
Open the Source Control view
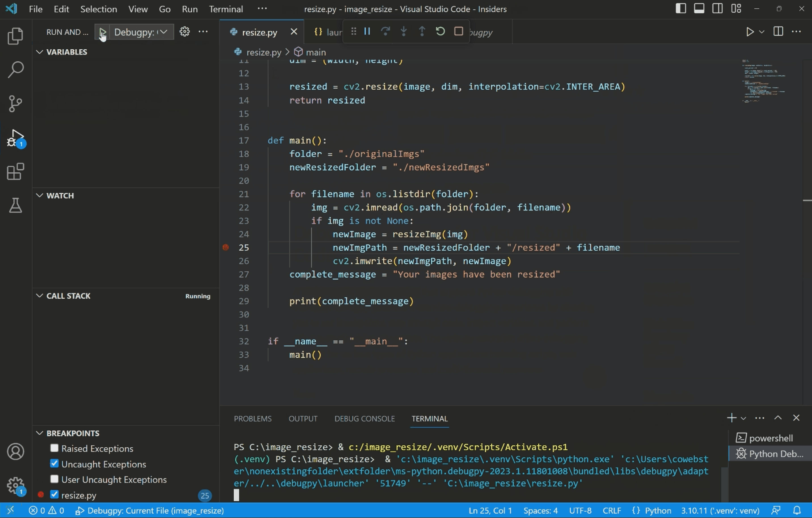tap(15, 104)
